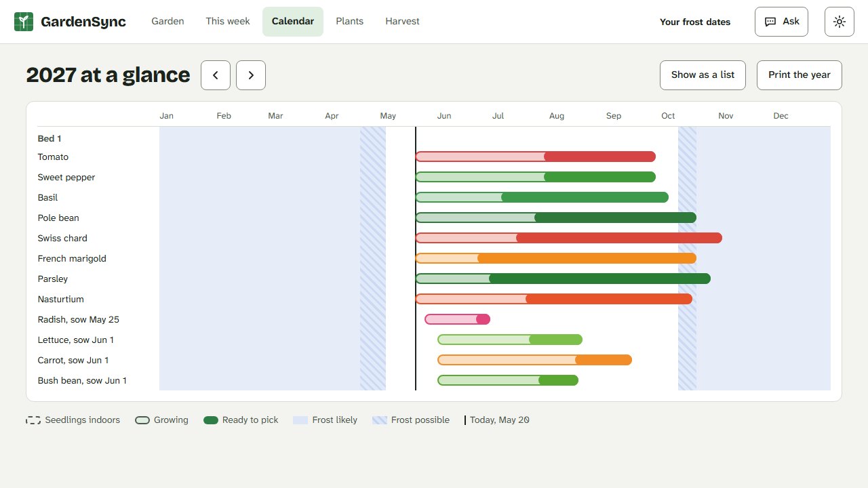This screenshot has height=488, width=868.
Task: Click the Show as a list button
Action: (x=703, y=75)
